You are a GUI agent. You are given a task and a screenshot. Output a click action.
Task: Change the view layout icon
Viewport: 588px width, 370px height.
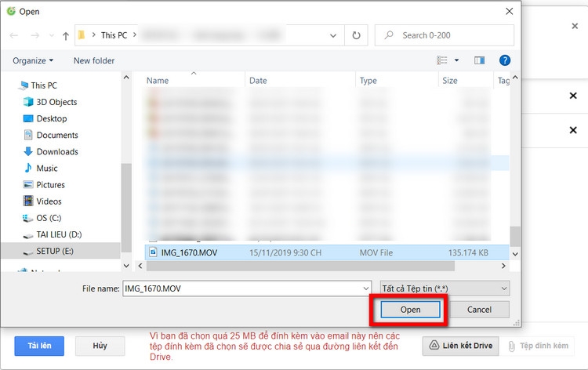pos(441,60)
